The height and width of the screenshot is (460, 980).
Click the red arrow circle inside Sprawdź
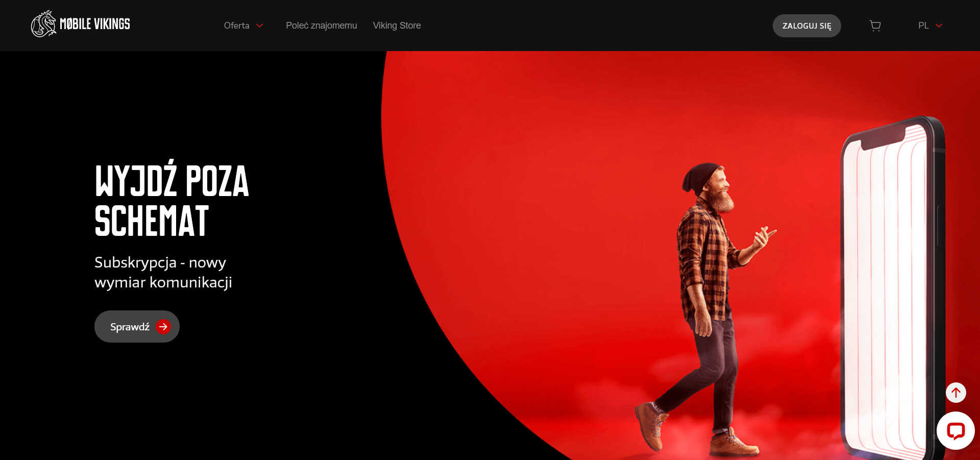click(x=163, y=327)
